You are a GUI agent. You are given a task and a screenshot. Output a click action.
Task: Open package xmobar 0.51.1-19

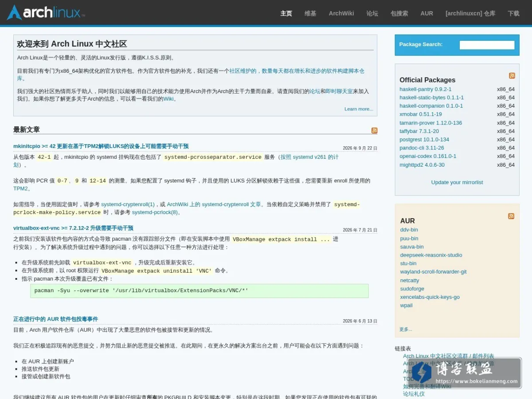coord(420,114)
